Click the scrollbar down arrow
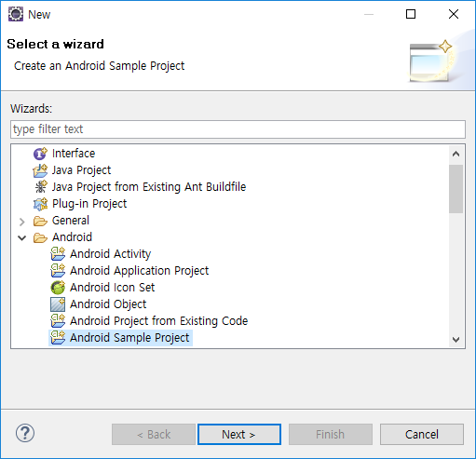This screenshot has width=476, height=459. (x=456, y=340)
